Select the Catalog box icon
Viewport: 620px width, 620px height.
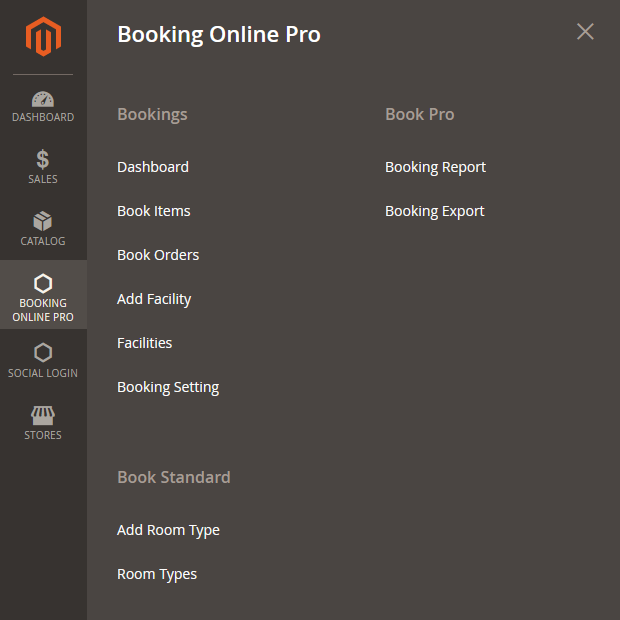point(43,221)
